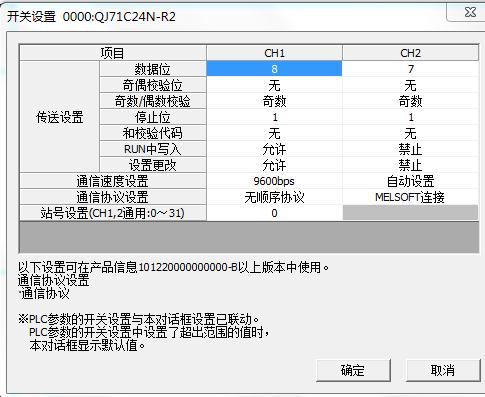The width and height of the screenshot is (485, 397).
Task: Change the CH1 odd/even parity value
Action: click(x=274, y=101)
